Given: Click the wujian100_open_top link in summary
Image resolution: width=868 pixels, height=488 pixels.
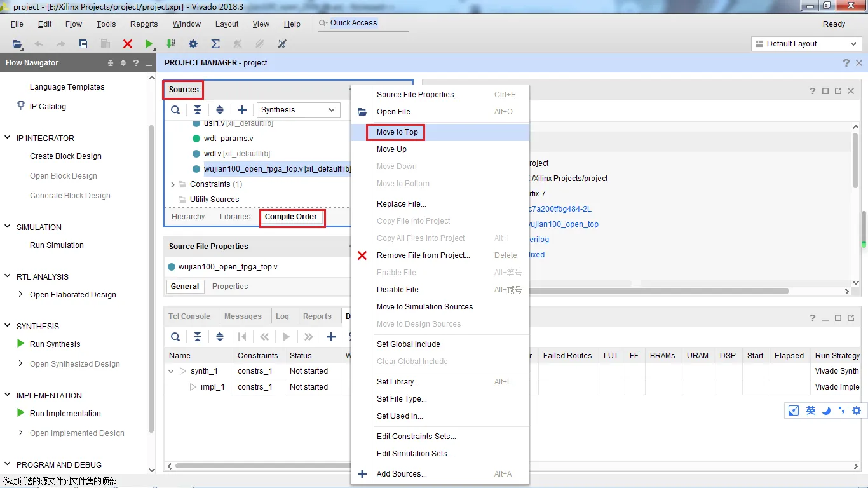Looking at the screenshot, I should point(564,224).
